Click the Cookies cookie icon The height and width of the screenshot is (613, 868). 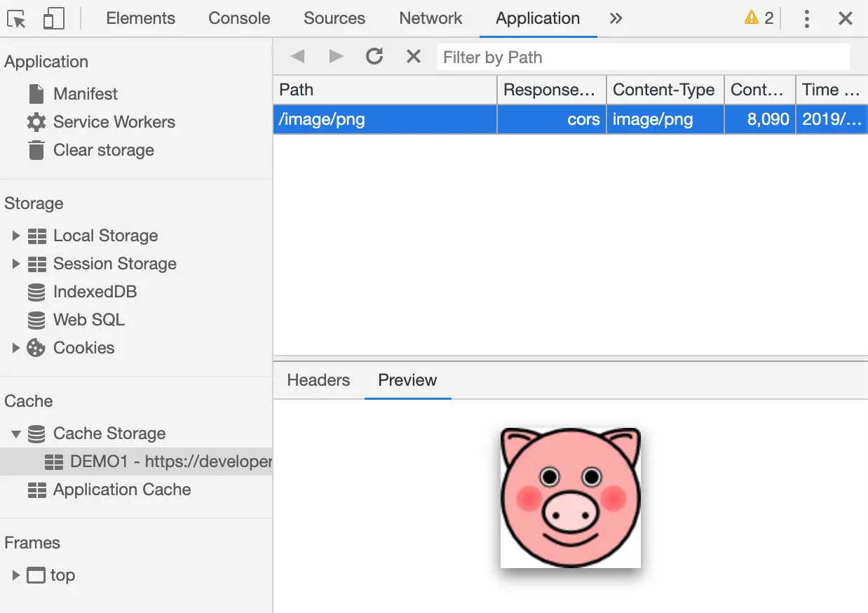coord(36,348)
